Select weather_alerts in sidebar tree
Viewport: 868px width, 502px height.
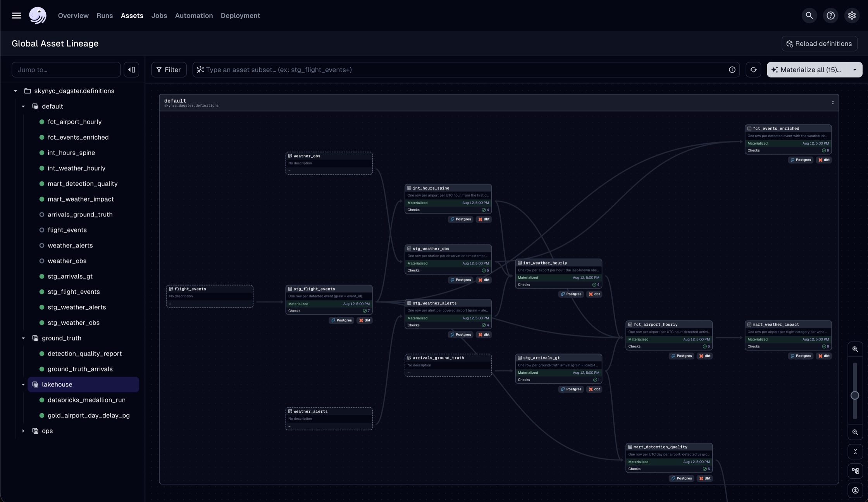[70, 246]
